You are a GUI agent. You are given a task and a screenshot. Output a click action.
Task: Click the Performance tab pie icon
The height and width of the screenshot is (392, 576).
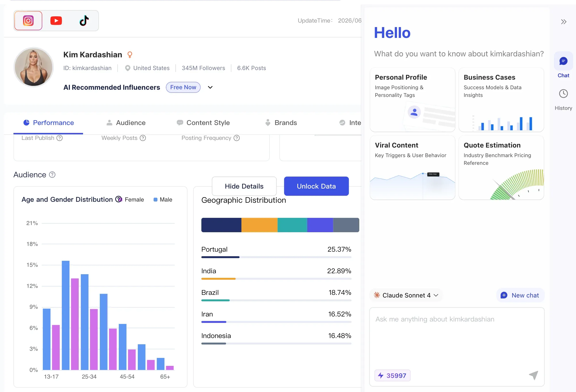26,123
